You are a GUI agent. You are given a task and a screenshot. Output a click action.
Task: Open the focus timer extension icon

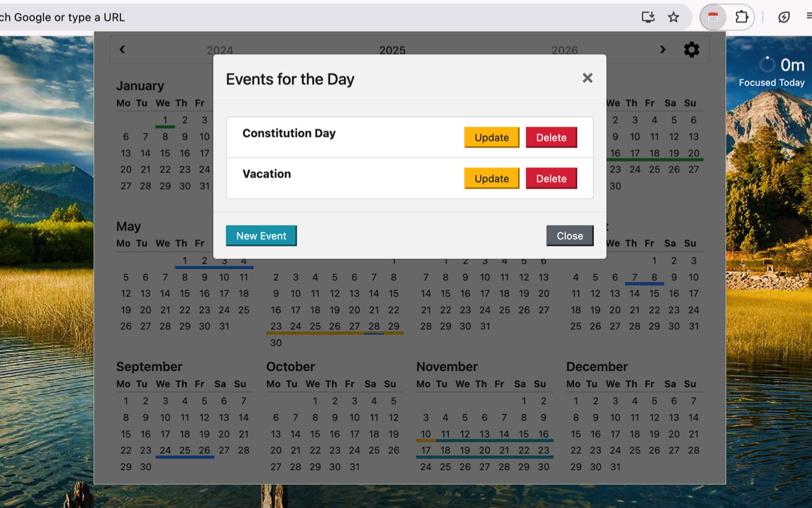click(784, 17)
